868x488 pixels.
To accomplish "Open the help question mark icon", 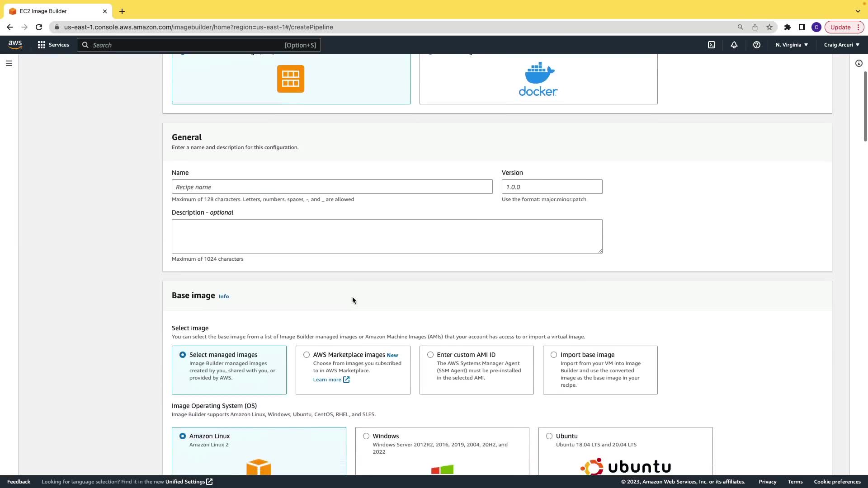I will click(x=756, y=45).
